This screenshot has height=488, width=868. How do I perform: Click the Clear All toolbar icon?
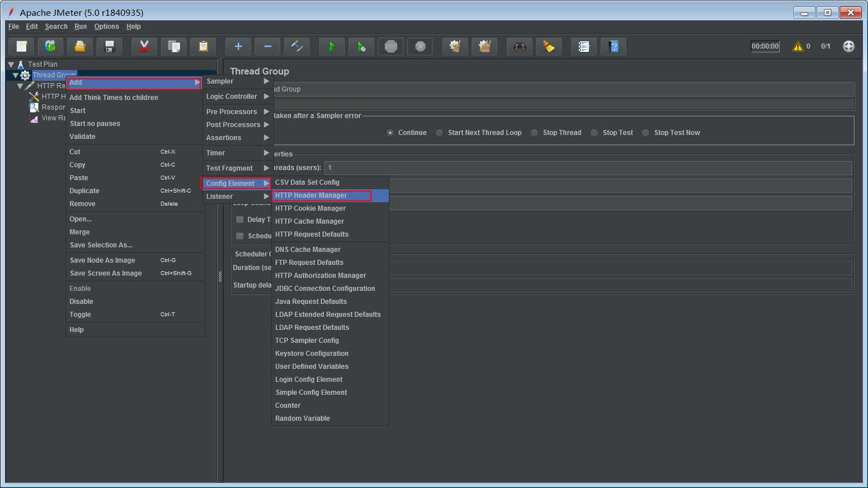(484, 46)
